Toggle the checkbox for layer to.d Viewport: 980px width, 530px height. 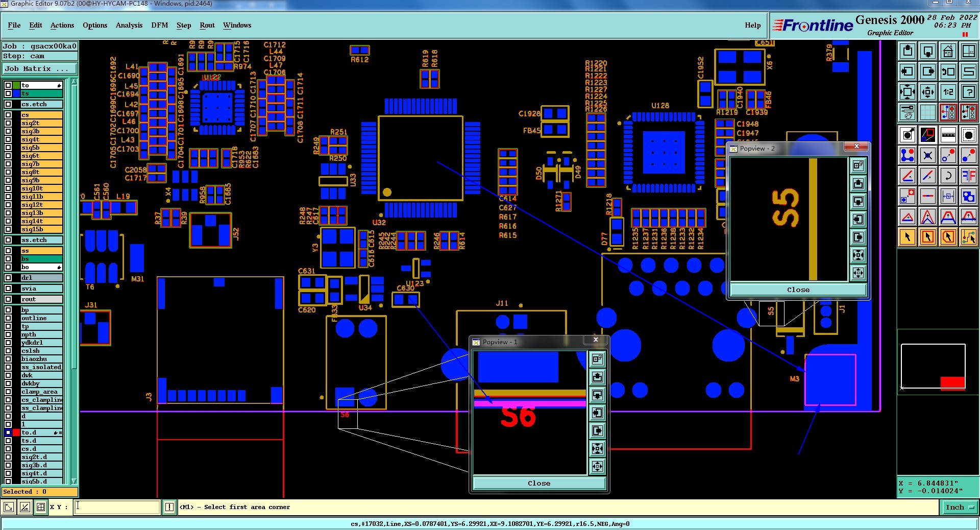[8, 432]
